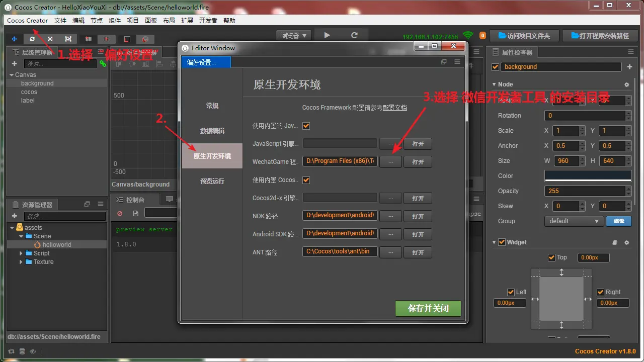Open the 配置文档 link

tap(394, 108)
